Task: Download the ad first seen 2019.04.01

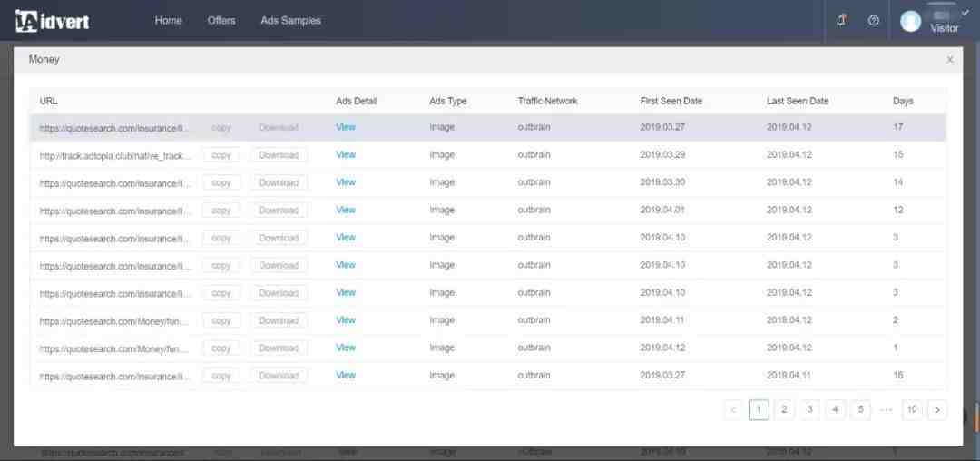Action: pos(279,211)
